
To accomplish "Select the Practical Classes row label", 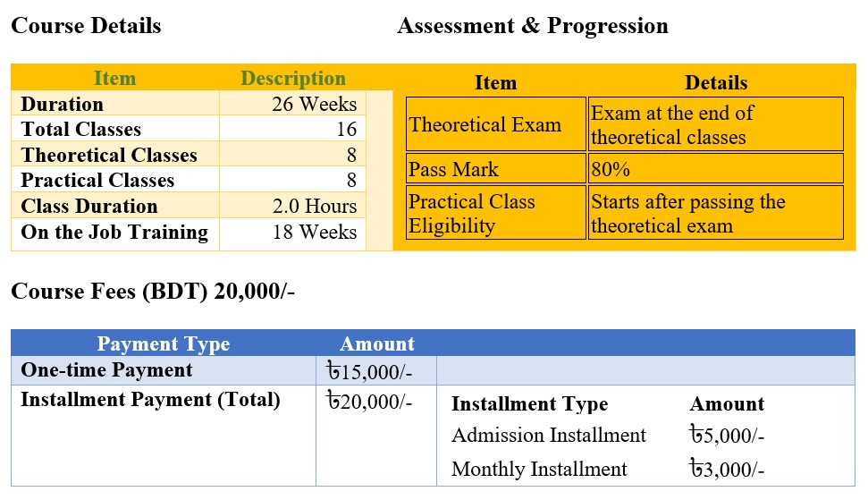I will coord(97,181).
